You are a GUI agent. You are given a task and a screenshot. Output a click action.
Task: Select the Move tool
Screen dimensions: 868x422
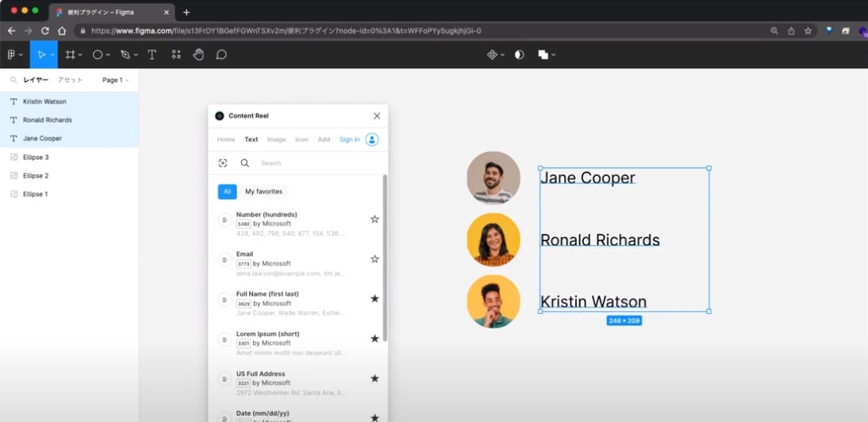click(x=41, y=54)
